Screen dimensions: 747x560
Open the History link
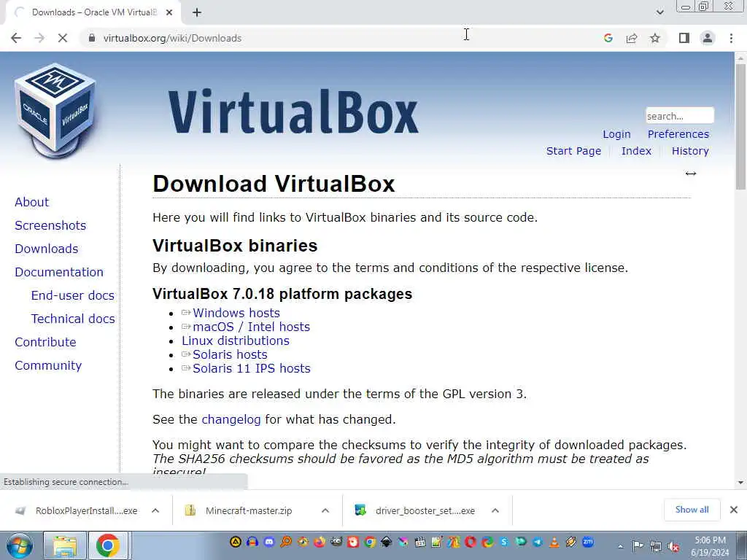pos(690,151)
